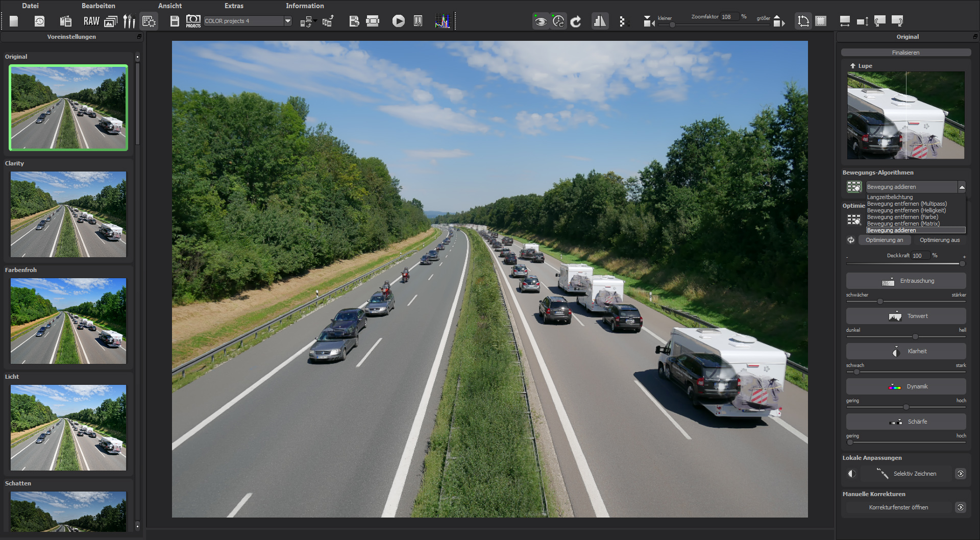Click the Tonwert button
Image resolution: width=980 pixels, height=540 pixels.
[906, 316]
